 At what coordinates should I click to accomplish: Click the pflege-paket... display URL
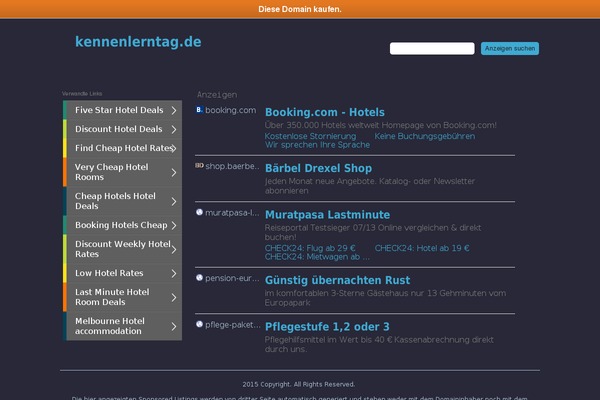(233, 325)
